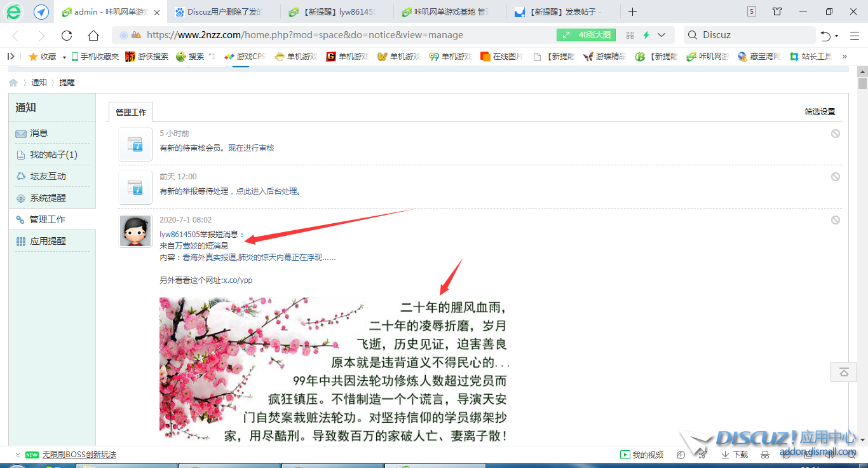
Task: Click the back-to-top arrow button
Action: click(844, 372)
